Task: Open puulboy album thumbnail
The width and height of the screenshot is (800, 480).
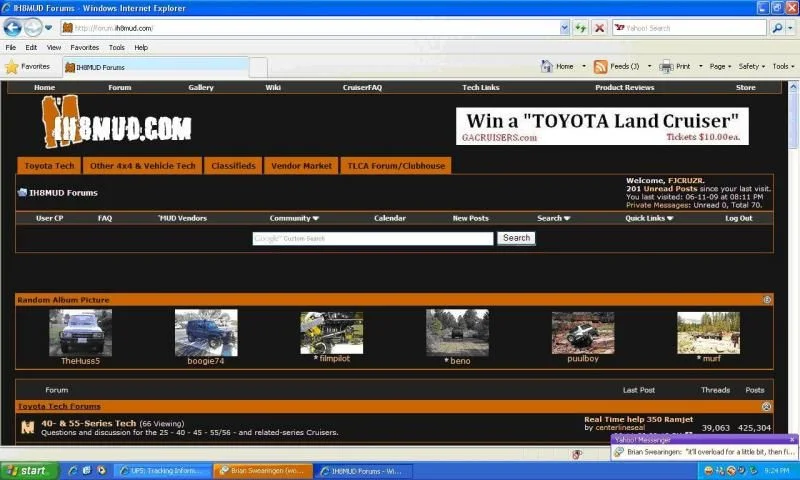Action: coord(583,333)
